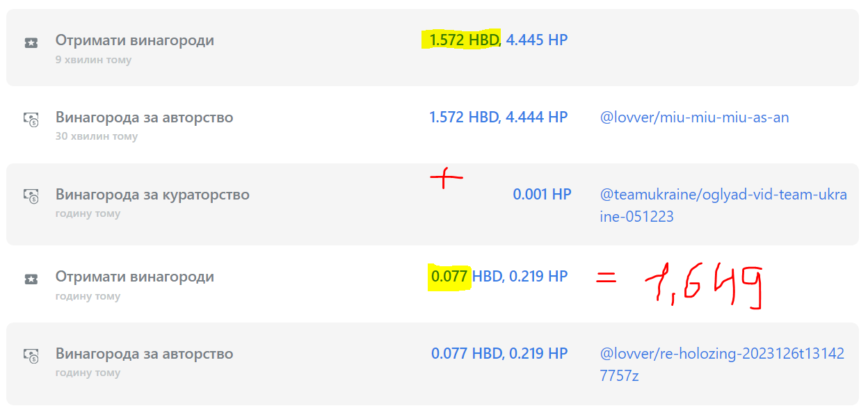Click the 30 хвилин тому timestamp
868x415 pixels.
97,136
